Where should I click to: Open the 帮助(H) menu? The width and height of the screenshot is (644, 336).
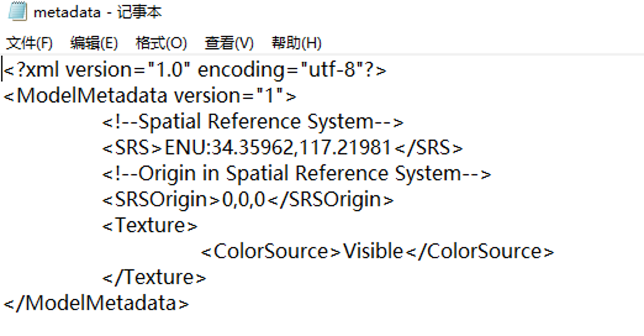(x=297, y=43)
